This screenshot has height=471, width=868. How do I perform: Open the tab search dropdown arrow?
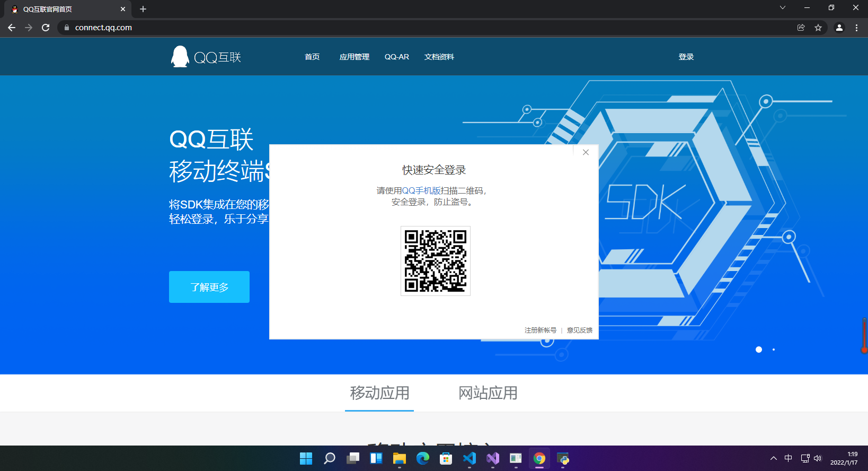pos(783,7)
